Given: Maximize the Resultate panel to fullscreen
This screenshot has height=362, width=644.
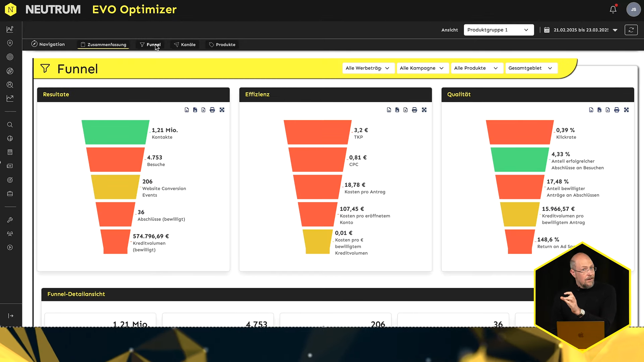Looking at the screenshot, I should point(222,110).
